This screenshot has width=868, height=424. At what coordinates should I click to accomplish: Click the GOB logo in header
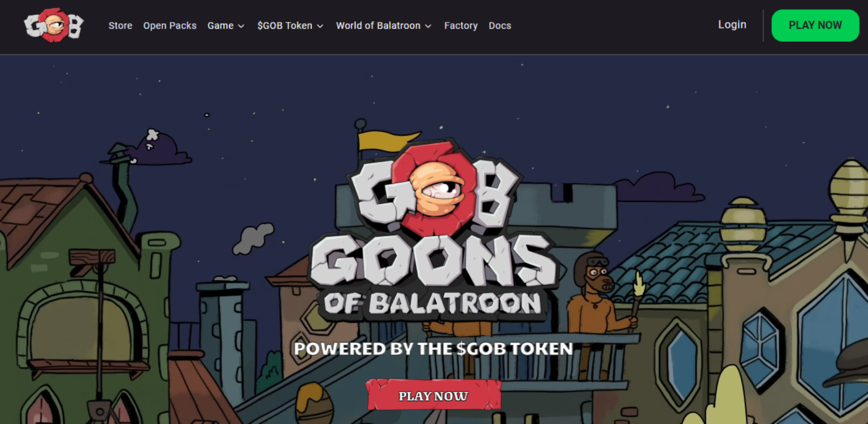pyautogui.click(x=54, y=25)
